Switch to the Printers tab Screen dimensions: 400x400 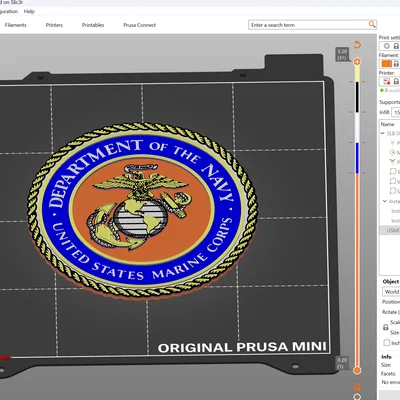pos(54,25)
